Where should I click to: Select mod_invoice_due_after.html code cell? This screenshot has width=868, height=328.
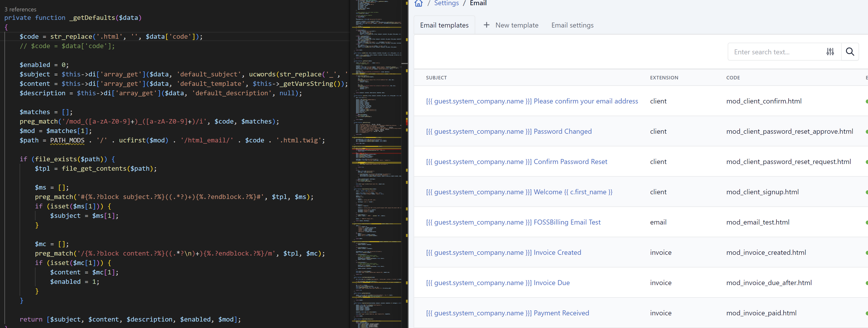[x=769, y=283]
